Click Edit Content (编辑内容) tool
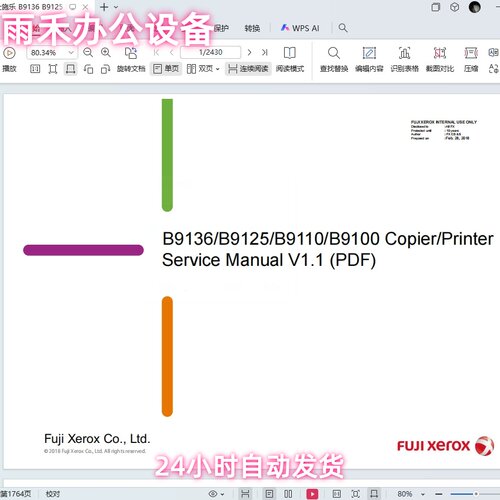500x500 pixels. coord(369,60)
